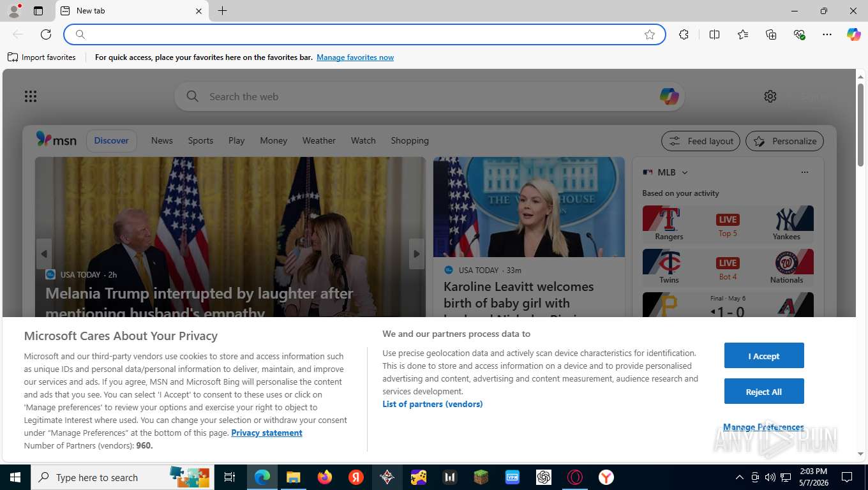This screenshot has height=490, width=868.
Task: Open the Collections icon
Action: pyautogui.click(x=771, y=34)
